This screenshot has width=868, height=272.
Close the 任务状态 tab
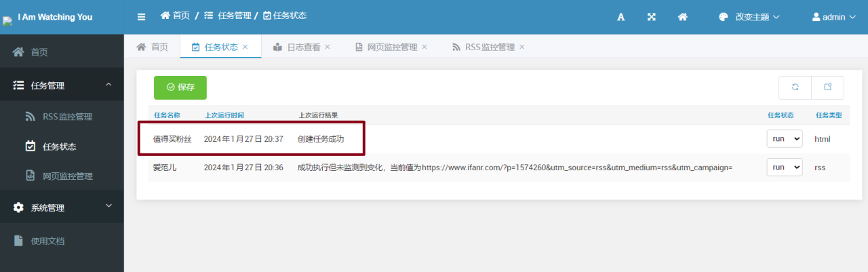point(245,47)
